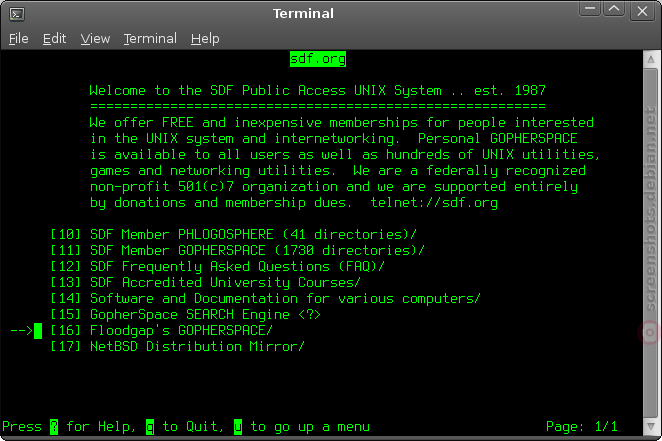The height and width of the screenshot is (441, 662).
Task: Open the View menu
Action: click(x=95, y=39)
